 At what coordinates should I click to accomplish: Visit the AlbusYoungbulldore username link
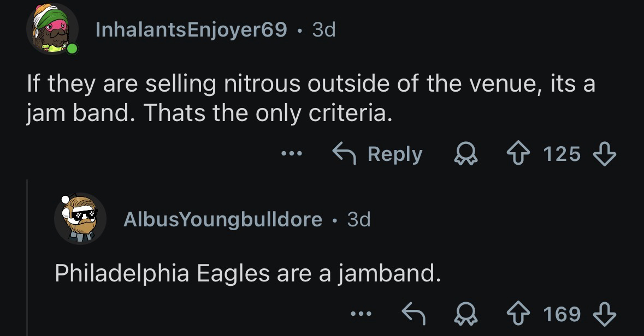[x=223, y=219]
